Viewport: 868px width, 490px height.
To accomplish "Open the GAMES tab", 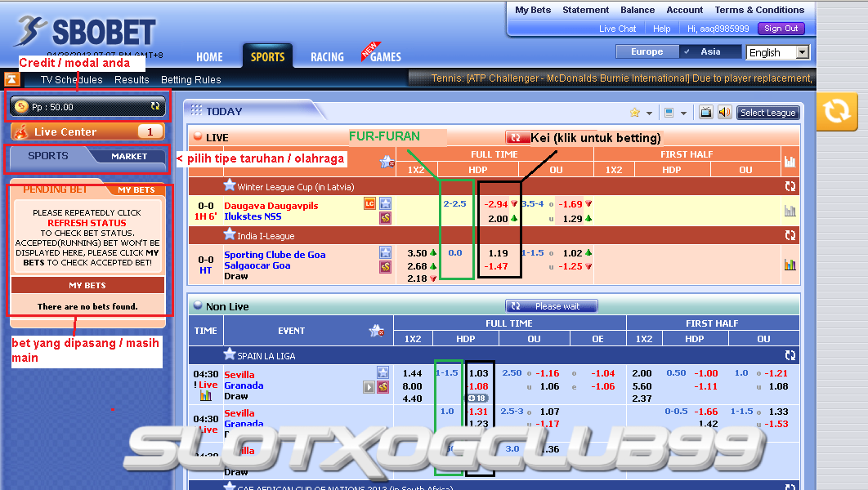I will click(385, 57).
